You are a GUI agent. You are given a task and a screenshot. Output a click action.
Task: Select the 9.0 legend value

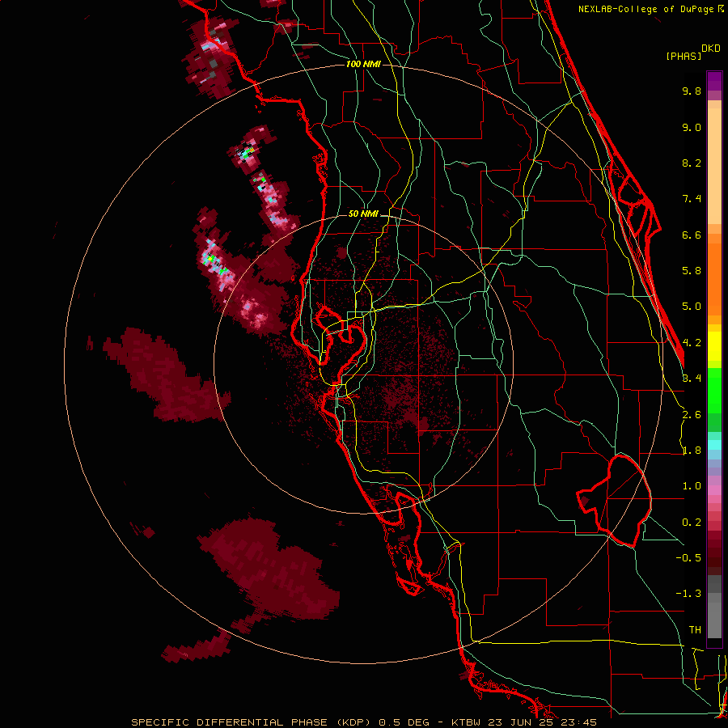pyautogui.click(x=692, y=127)
